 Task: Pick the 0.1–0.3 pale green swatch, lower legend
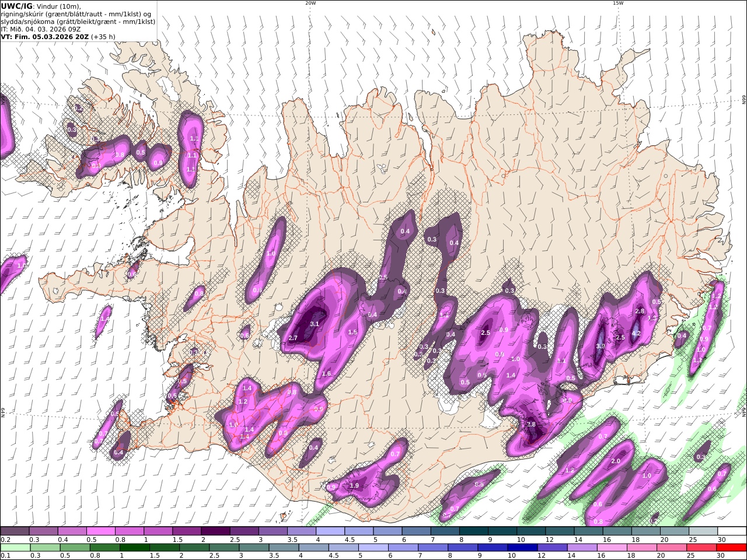[15, 548]
